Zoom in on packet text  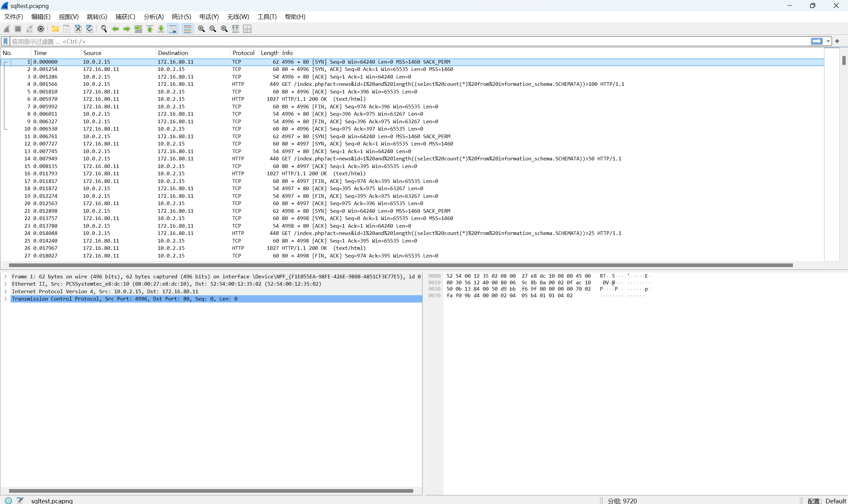coord(201,29)
